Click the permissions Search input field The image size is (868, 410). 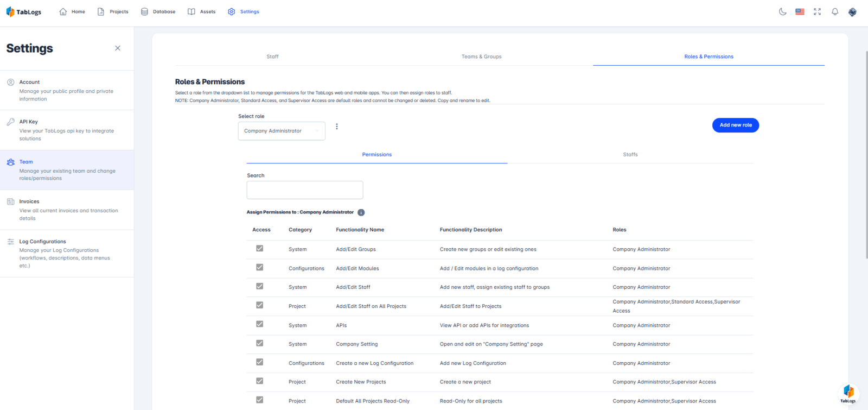[305, 190]
